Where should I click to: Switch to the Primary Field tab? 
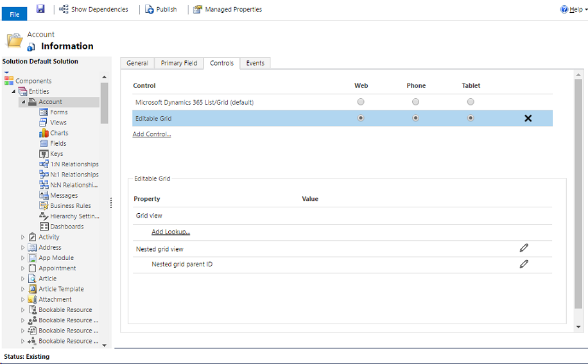coord(179,63)
